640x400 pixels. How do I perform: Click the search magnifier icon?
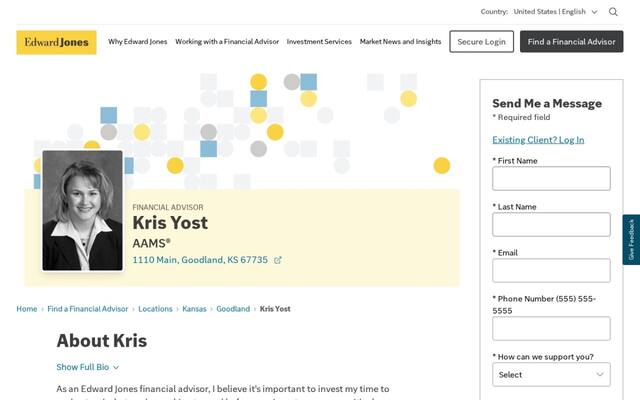(x=613, y=12)
